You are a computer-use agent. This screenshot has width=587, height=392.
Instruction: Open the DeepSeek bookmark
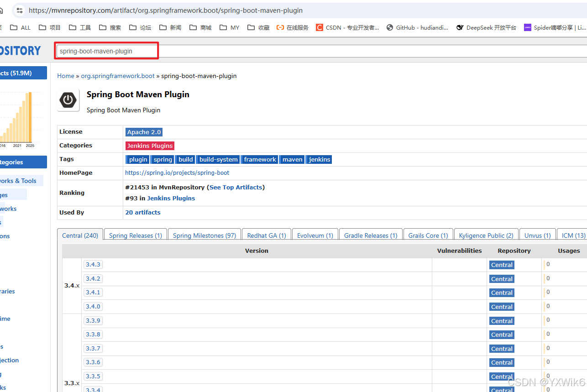487,27
